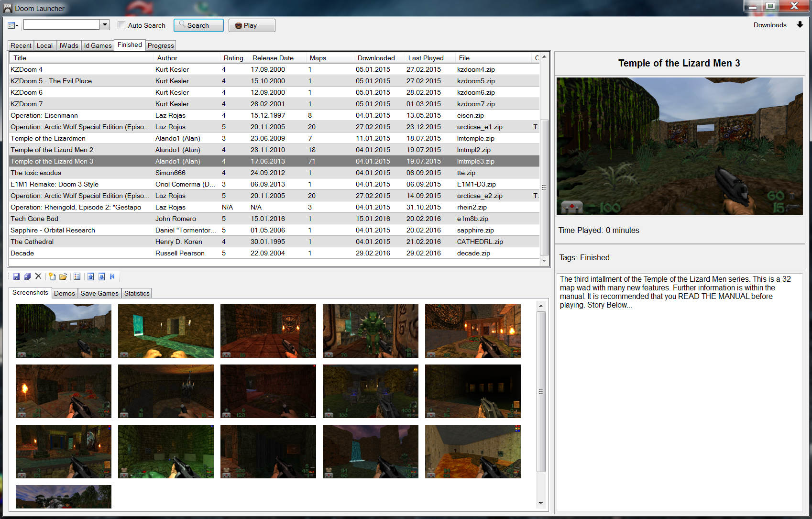Viewport: 812px width, 519px height.
Task: Click the move up arrow icon
Action: [90, 276]
